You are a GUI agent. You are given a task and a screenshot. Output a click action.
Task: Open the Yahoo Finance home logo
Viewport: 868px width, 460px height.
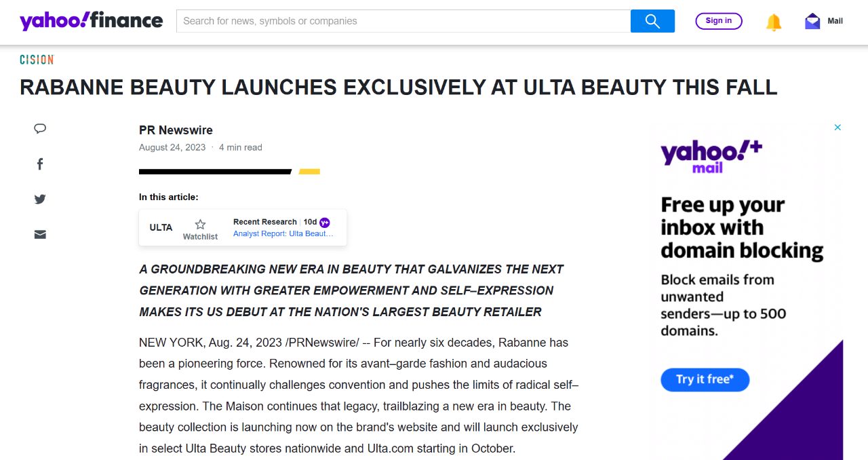click(92, 20)
